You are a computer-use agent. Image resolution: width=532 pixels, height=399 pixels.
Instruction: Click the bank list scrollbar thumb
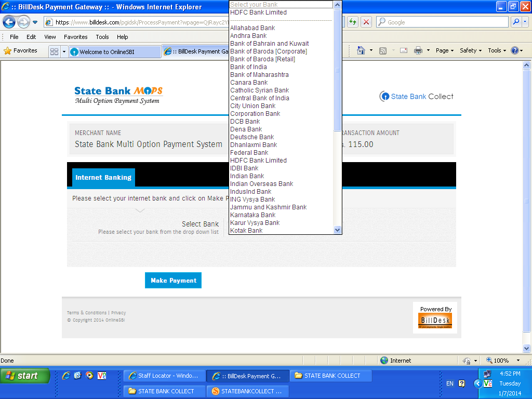point(337,70)
